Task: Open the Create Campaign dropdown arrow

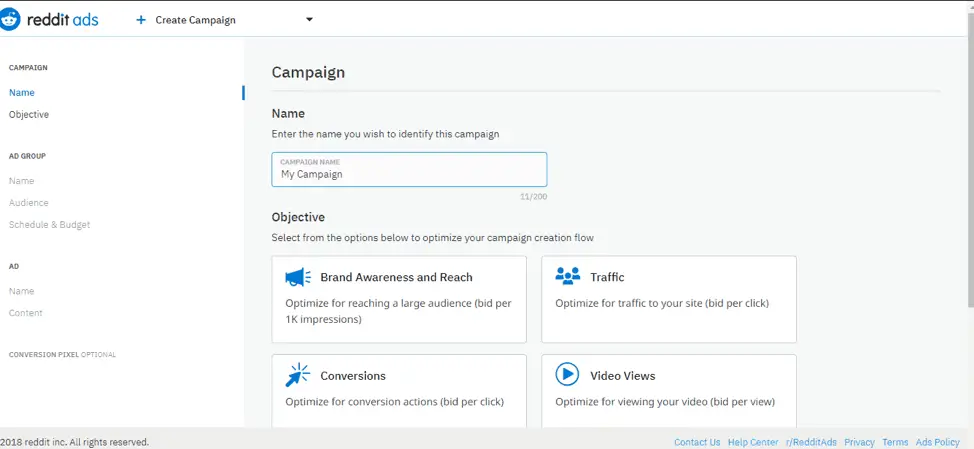Action: point(309,19)
